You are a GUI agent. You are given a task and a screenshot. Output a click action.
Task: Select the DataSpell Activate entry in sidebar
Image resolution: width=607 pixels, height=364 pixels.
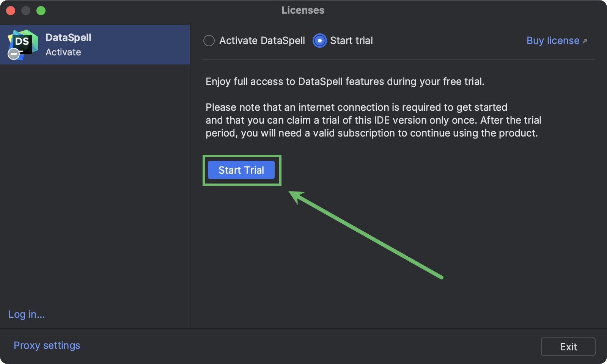click(x=95, y=44)
